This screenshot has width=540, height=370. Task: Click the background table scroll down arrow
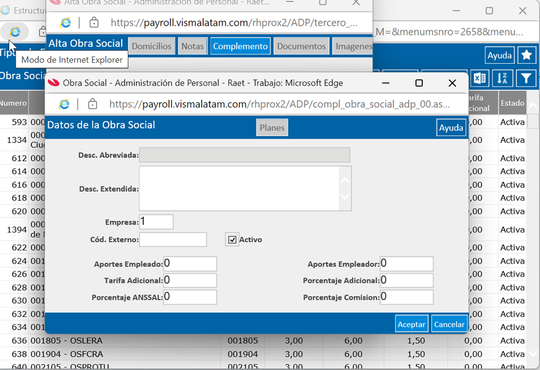[x=533, y=353]
